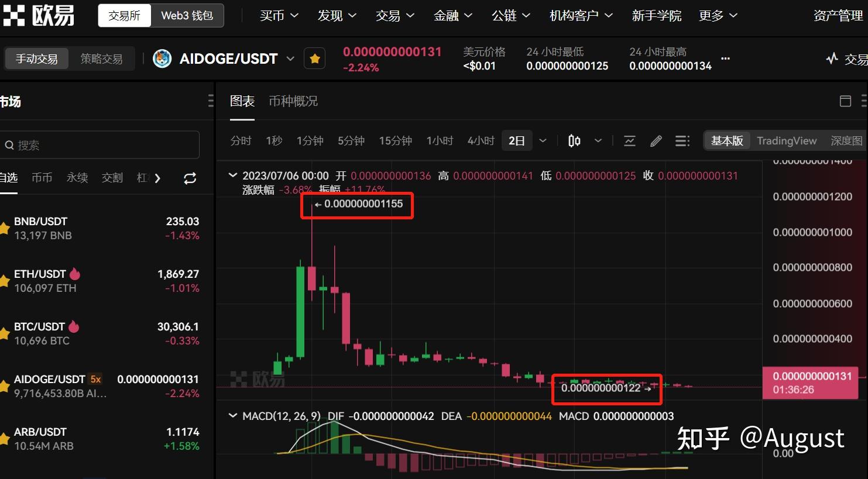Switch to Web3 钱包 mode

click(187, 16)
